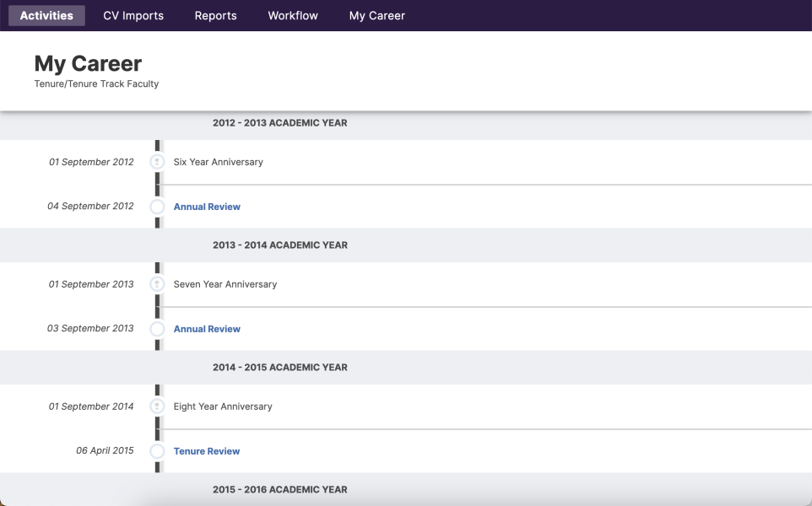Go to the Reports tab
Viewport: 812px width, 506px height.
point(215,15)
